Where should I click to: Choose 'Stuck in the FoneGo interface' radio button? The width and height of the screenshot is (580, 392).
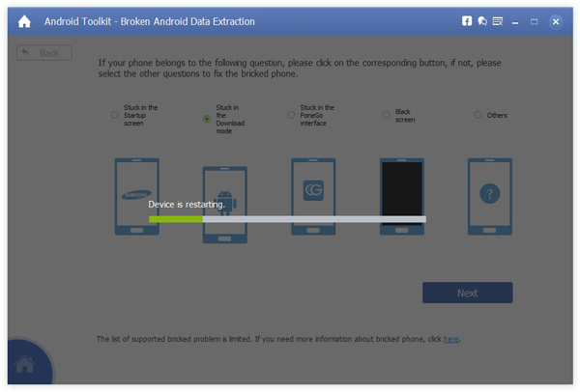[292, 115]
